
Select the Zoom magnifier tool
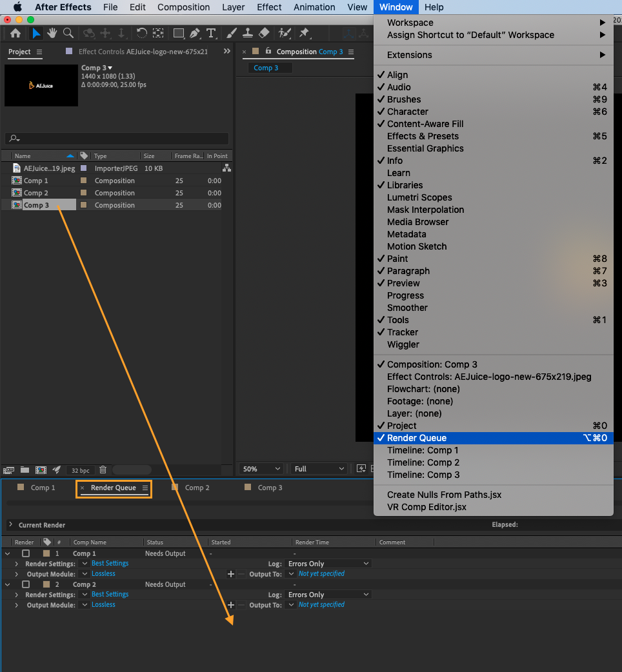68,33
